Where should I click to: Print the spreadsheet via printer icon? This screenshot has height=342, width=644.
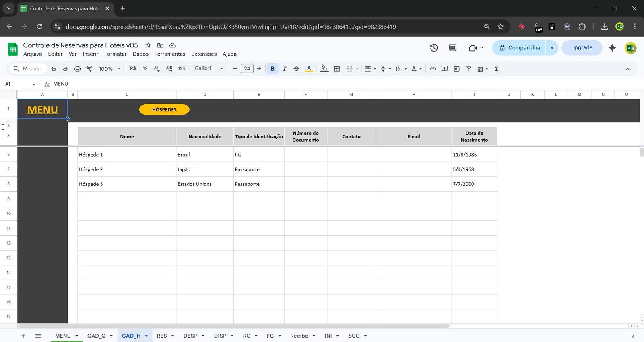(x=77, y=69)
